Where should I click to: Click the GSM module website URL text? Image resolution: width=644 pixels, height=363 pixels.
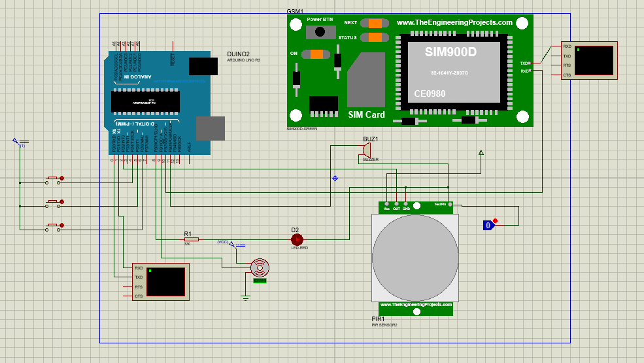click(454, 22)
